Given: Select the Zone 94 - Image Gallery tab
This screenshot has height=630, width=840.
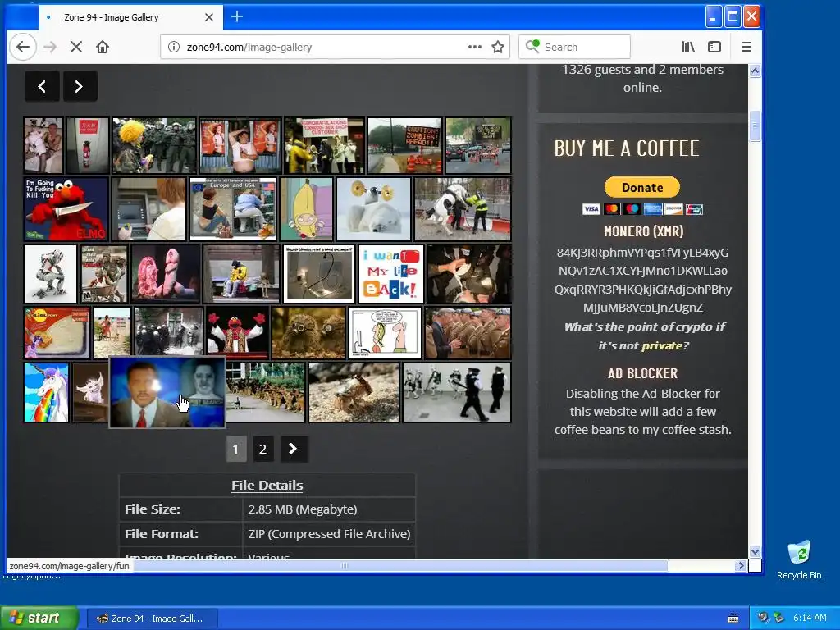Looking at the screenshot, I should coord(130,17).
